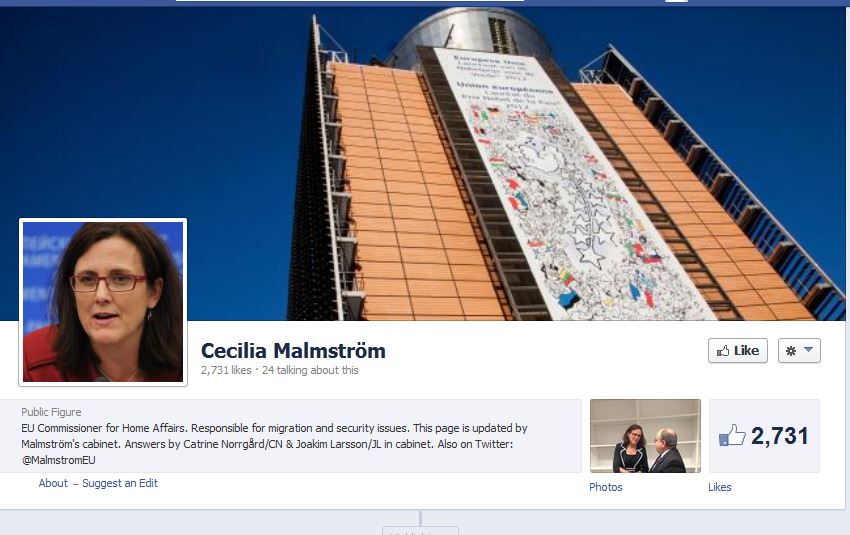Open Cecilia Malmström's profile picture
The height and width of the screenshot is (535, 850).
(x=103, y=302)
